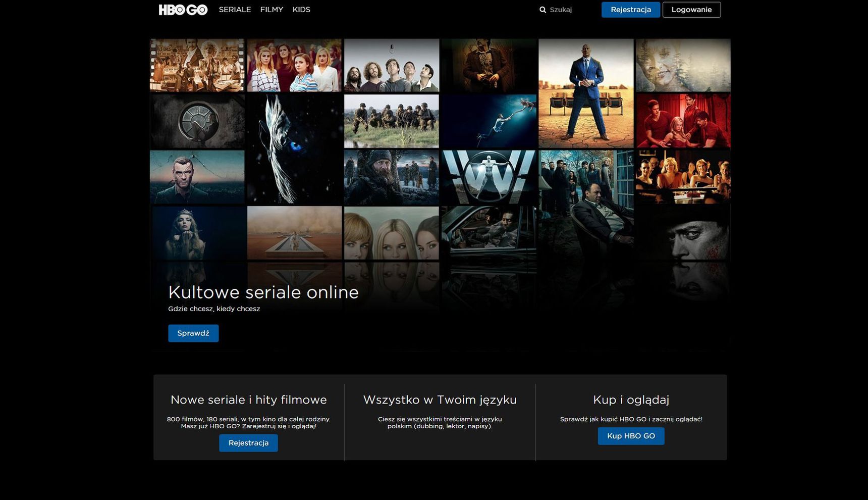Open the FILMY menu
868x500 pixels.
pos(272,10)
